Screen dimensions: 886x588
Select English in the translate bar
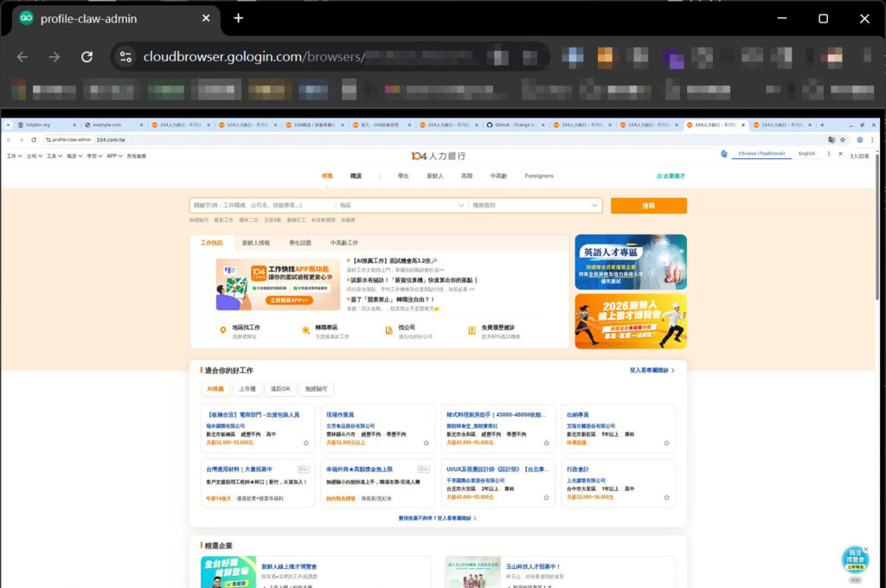tap(807, 154)
